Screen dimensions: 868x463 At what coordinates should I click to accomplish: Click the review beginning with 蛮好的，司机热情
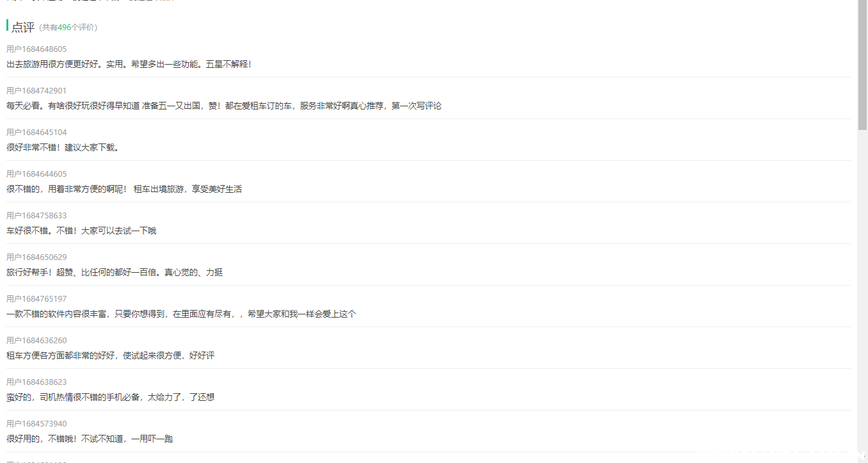point(110,397)
